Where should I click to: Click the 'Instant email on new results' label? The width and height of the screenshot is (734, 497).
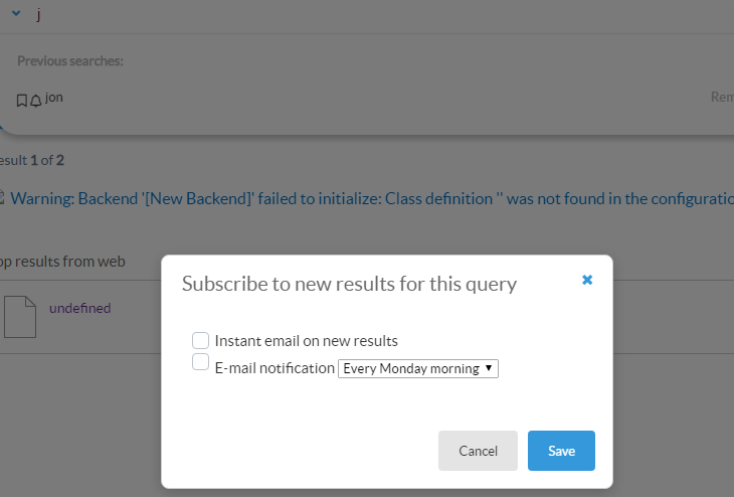click(306, 341)
